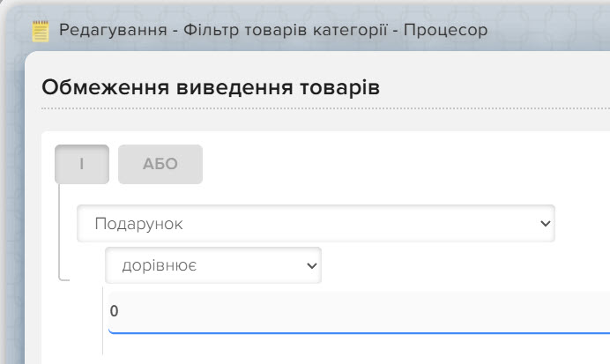Click the empty title bar area above the dialog

click(x=548, y=30)
